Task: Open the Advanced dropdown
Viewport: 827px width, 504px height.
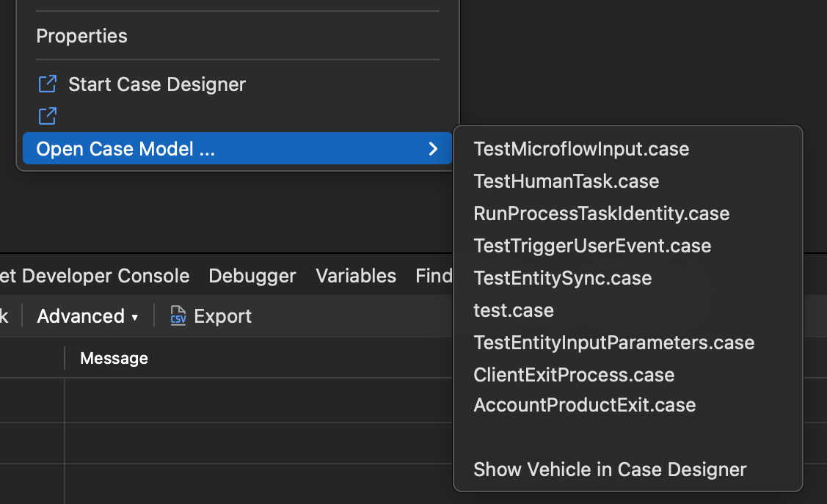Action: pyautogui.click(x=87, y=316)
